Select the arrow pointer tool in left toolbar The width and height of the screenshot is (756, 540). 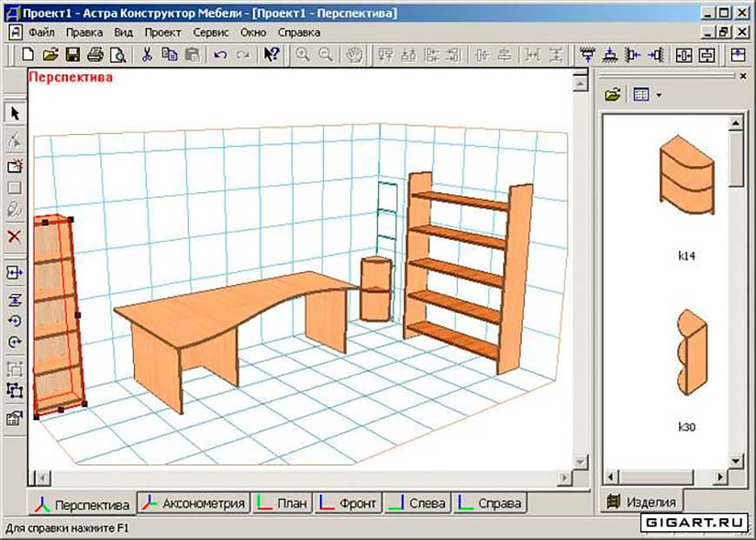click(x=15, y=113)
